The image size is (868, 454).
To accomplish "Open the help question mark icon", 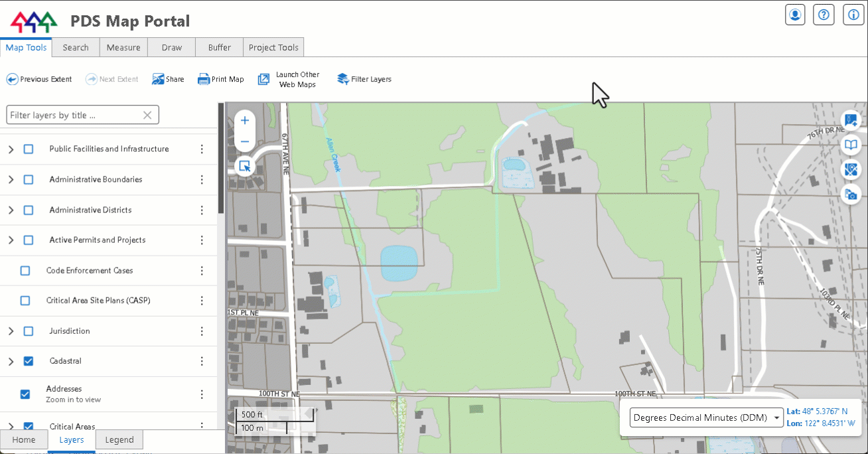I will (x=824, y=15).
